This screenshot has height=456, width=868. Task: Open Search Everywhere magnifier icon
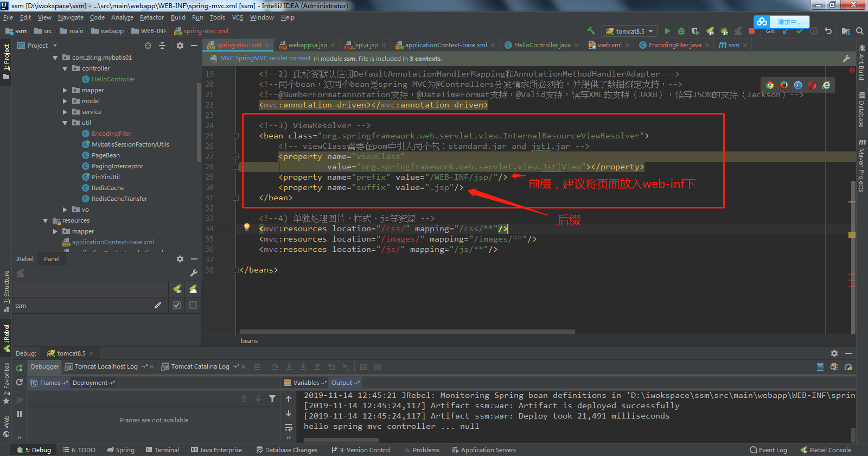tap(860, 31)
